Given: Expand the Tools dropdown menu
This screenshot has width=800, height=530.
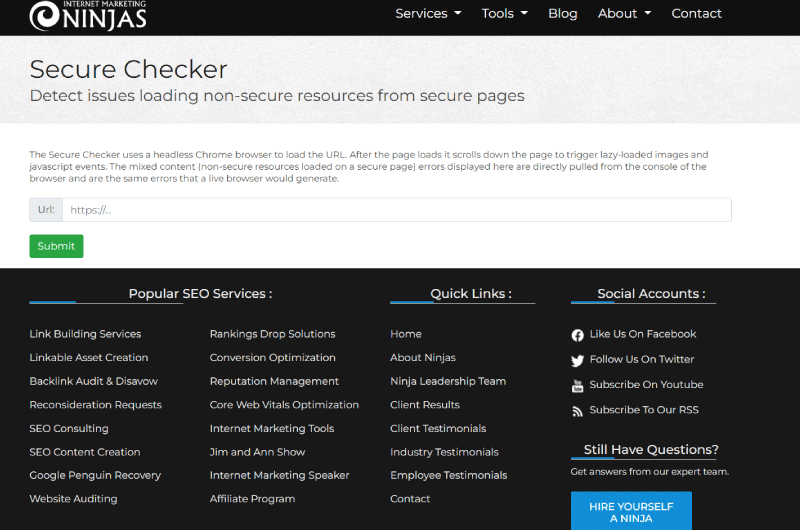Looking at the screenshot, I should (x=505, y=13).
